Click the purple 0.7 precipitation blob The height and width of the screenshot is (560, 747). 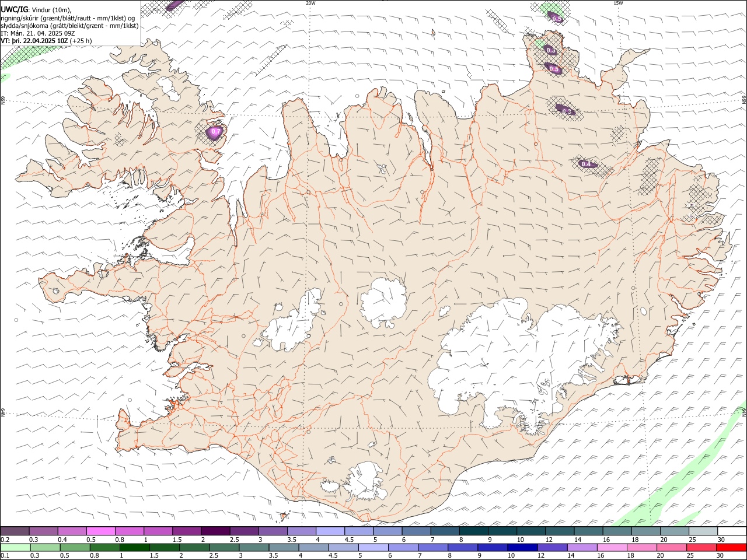pyautogui.click(x=215, y=132)
